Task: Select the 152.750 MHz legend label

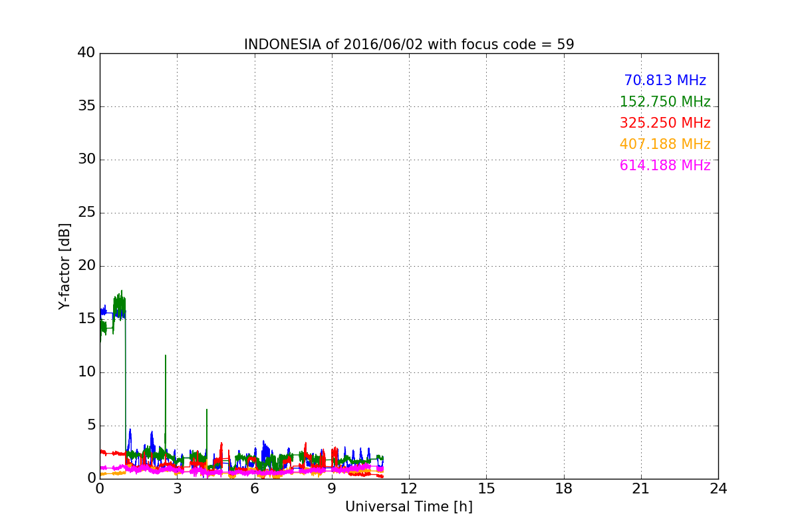Action: [x=665, y=102]
